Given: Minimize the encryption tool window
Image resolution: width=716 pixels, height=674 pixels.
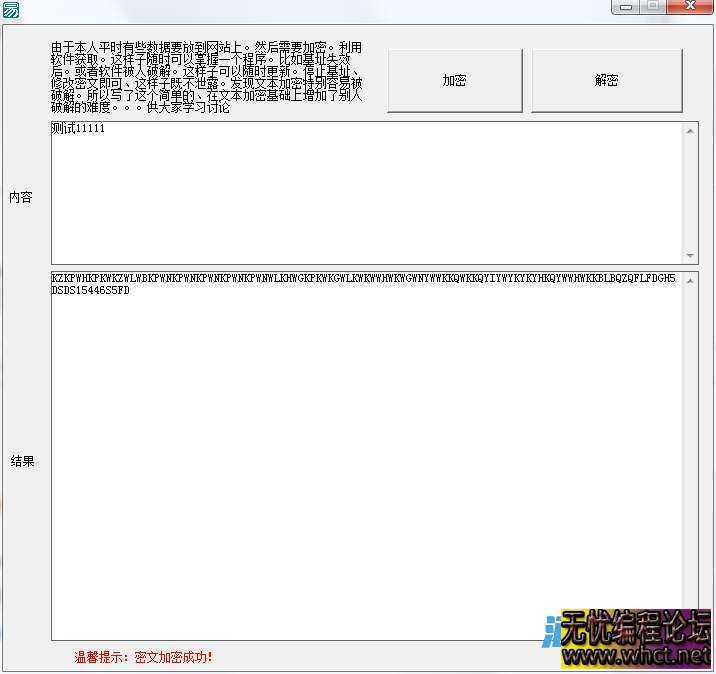Looking at the screenshot, I should click(625, 6).
